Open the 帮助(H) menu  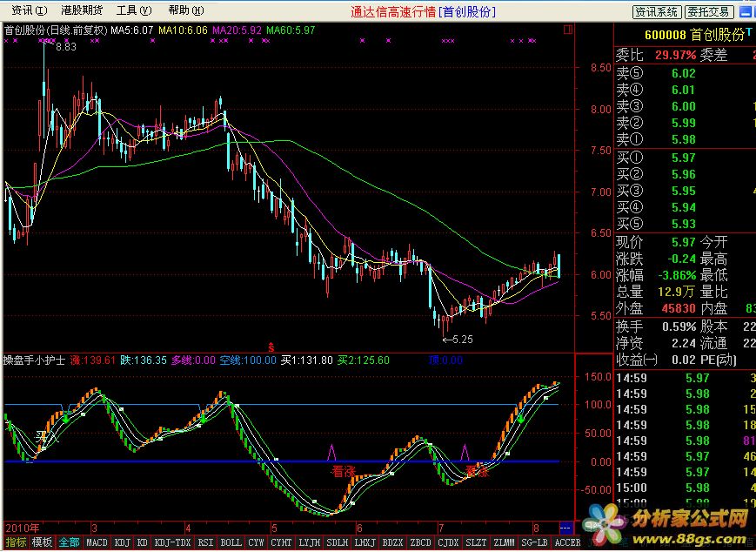tap(186, 10)
